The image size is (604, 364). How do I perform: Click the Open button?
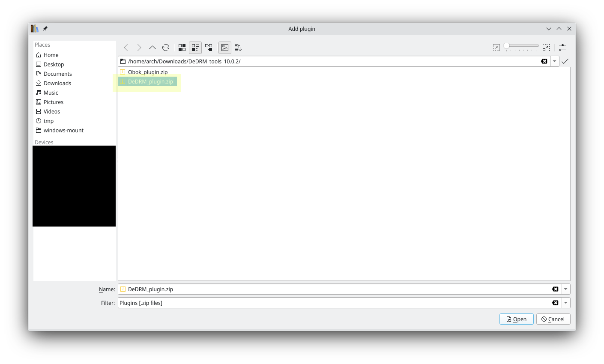pos(516,319)
